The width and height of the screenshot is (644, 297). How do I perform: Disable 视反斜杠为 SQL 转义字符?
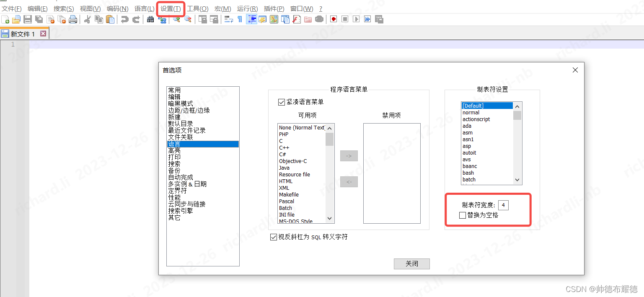pyautogui.click(x=273, y=237)
